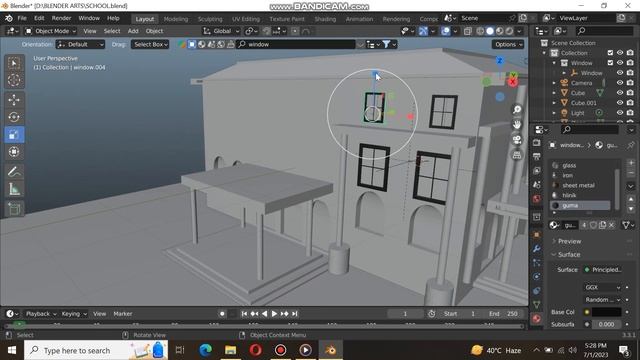The image size is (640, 360).
Task: Open the timeline Playback menu
Action: pos(41,314)
